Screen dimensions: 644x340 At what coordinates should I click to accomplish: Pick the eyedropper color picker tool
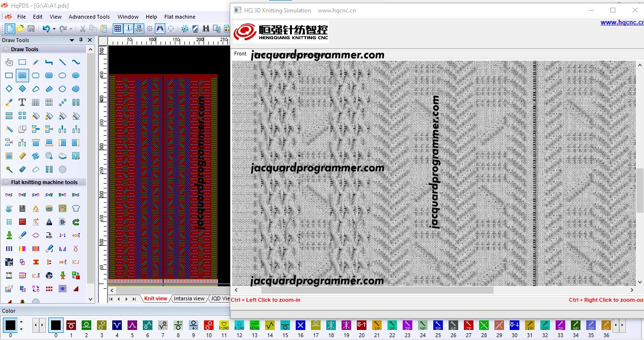click(9, 102)
